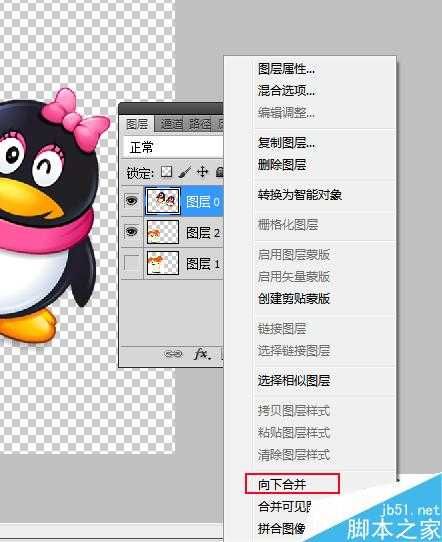Viewport: 442px width, 542px height.
Task: Hide 图层 2 with its eye icon
Action: pos(131,231)
